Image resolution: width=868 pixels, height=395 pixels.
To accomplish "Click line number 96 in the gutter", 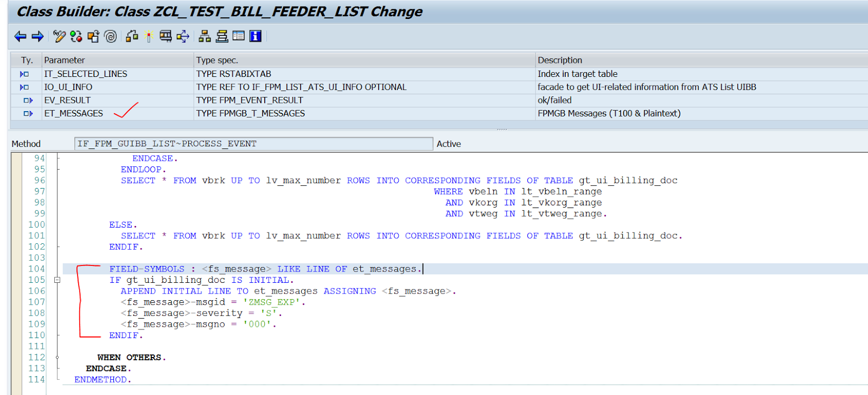I will coord(40,180).
